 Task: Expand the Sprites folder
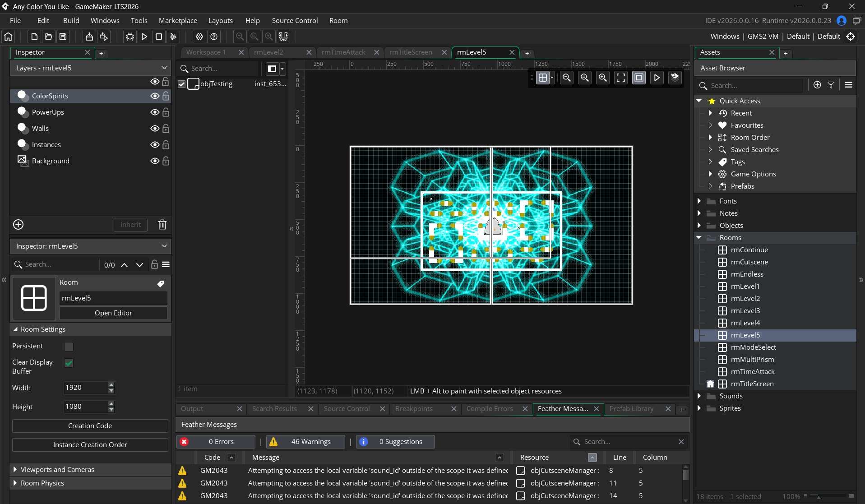[x=699, y=408]
